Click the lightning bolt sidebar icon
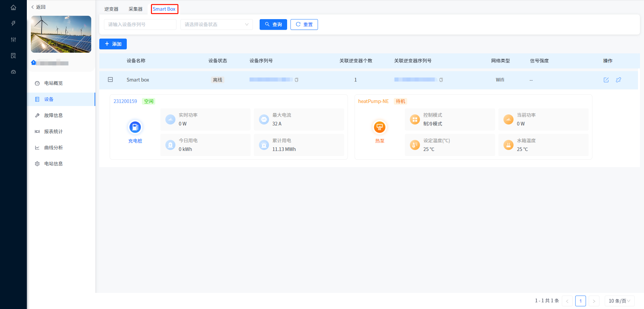The image size is (644, 309). [x=13, y=23]
